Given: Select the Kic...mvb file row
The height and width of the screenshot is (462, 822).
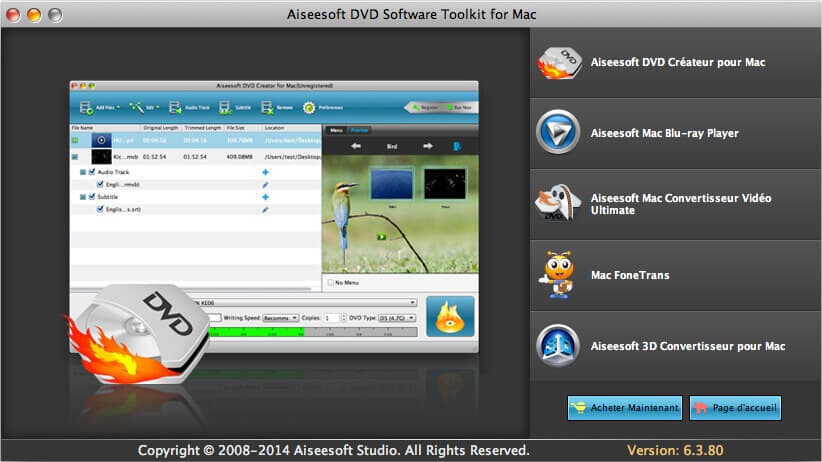Looking at the screenshot, I should coord(196,157).
